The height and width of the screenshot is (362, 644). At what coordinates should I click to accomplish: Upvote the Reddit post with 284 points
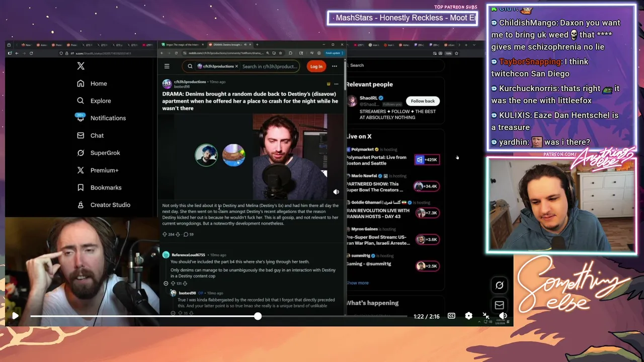[165, 234]
